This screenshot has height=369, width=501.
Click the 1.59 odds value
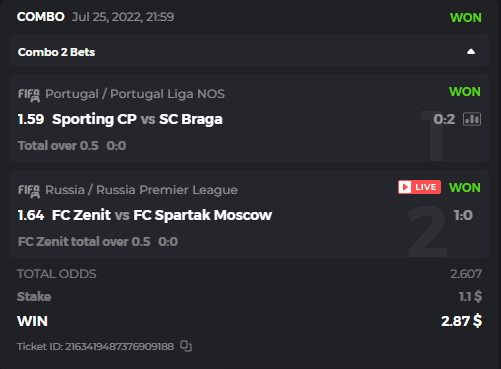(31, 119)
